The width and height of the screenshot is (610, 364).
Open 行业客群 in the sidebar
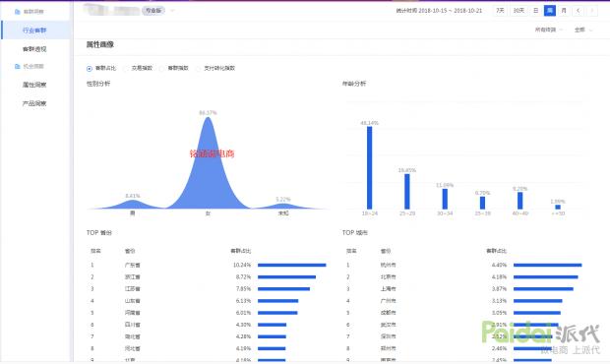pyautogui.click(x=35, y=30)
